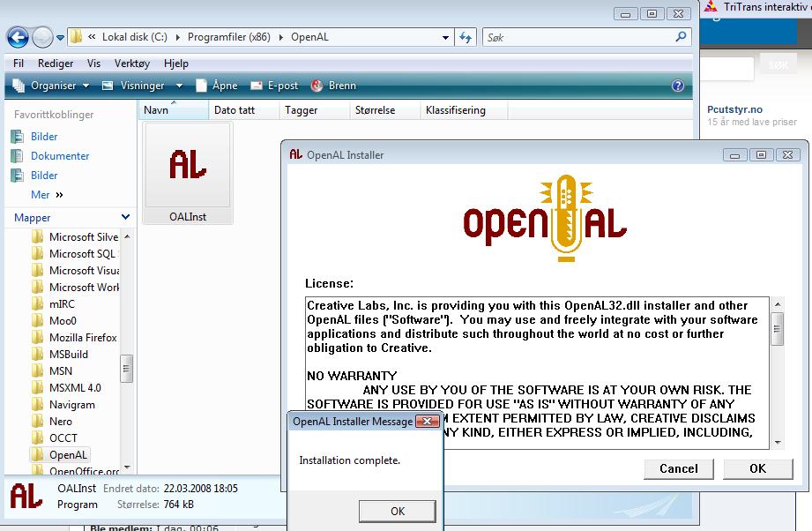The width and height of the screenshot is (812, 531).
Task: Click OK in OpenAL Installer license window
Action: coord(757,469)
